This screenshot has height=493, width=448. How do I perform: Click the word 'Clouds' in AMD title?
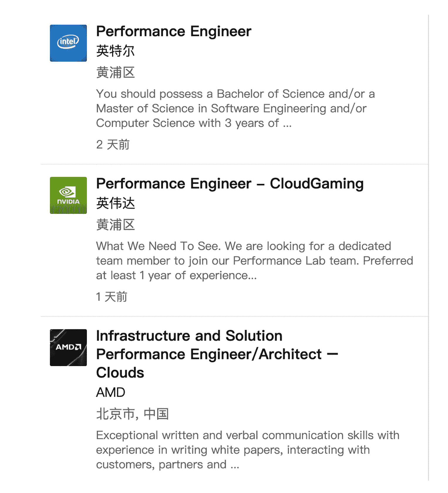(120, 373)
